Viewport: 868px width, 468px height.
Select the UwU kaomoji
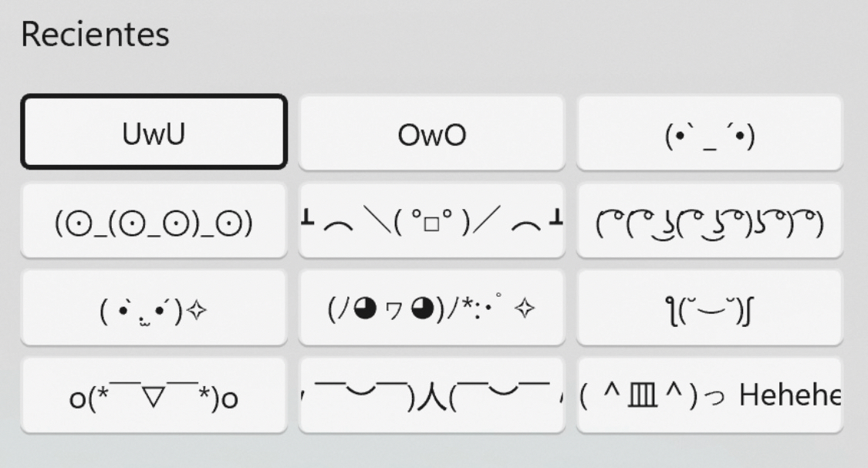tap(154, 132)
